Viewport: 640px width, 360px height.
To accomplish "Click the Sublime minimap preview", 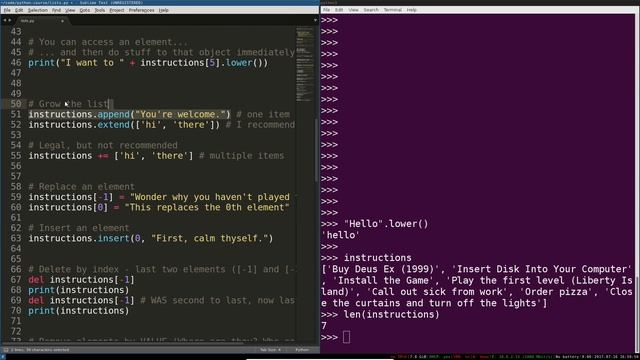I will pos(305,64).
